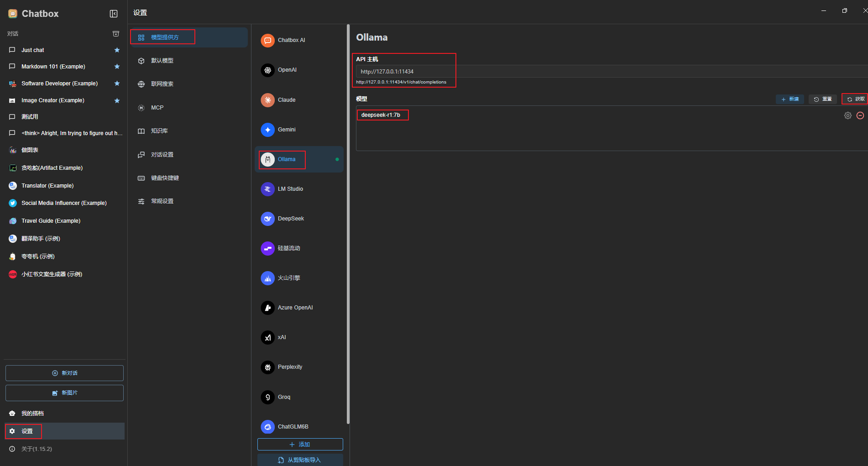Select the Perplexity provider logo
This screenshot has width=868, height=466.
point(268,367)
